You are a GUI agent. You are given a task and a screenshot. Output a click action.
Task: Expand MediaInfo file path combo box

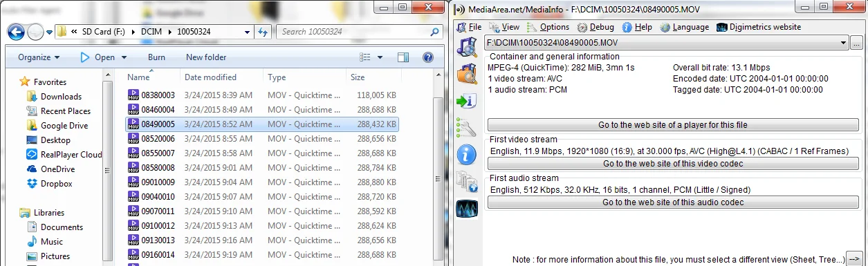842,43
